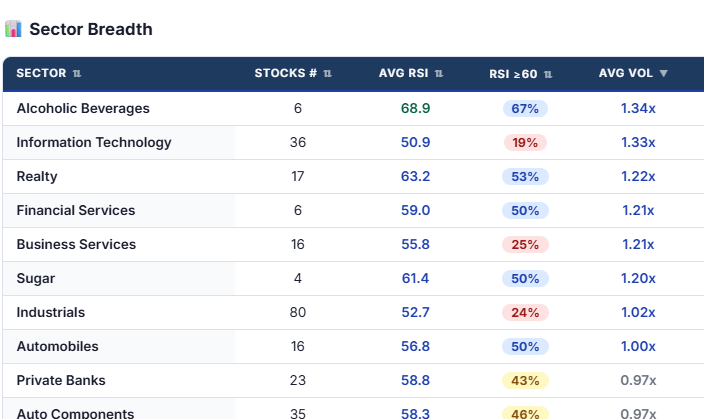Select the Realty sector row

[x=353, y=176]
